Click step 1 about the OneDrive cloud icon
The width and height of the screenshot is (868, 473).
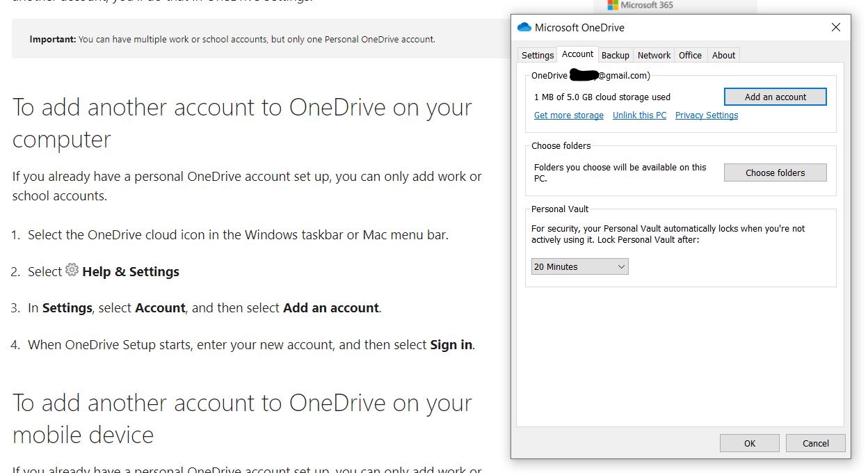coord(238,234)
